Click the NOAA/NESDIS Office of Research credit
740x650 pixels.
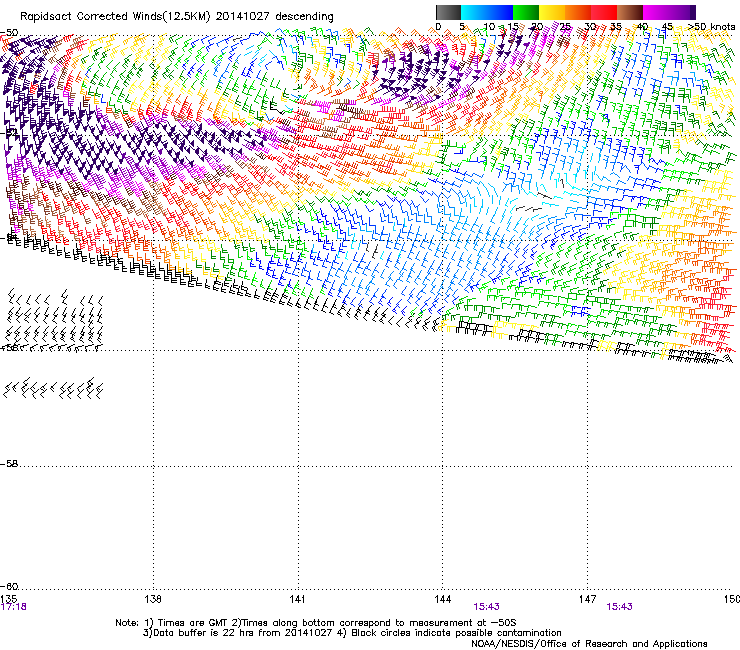pos(589,644)
